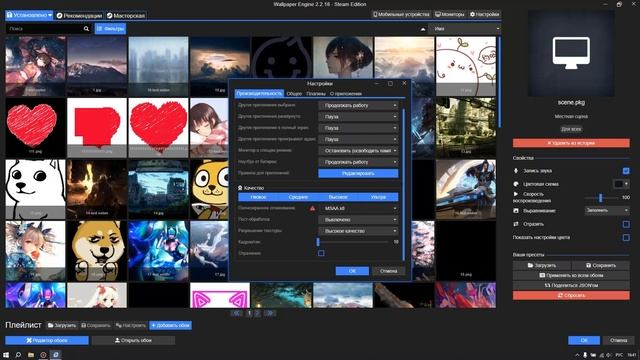Open the Другое приложение в полный экран dropdown
The height and width of the screenshot is (360, 640).
[358, 128]
